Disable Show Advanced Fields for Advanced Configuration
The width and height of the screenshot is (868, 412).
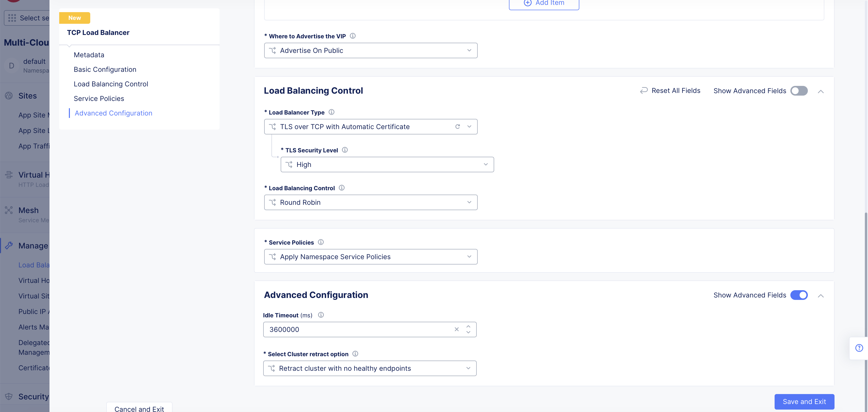[799, 295]
